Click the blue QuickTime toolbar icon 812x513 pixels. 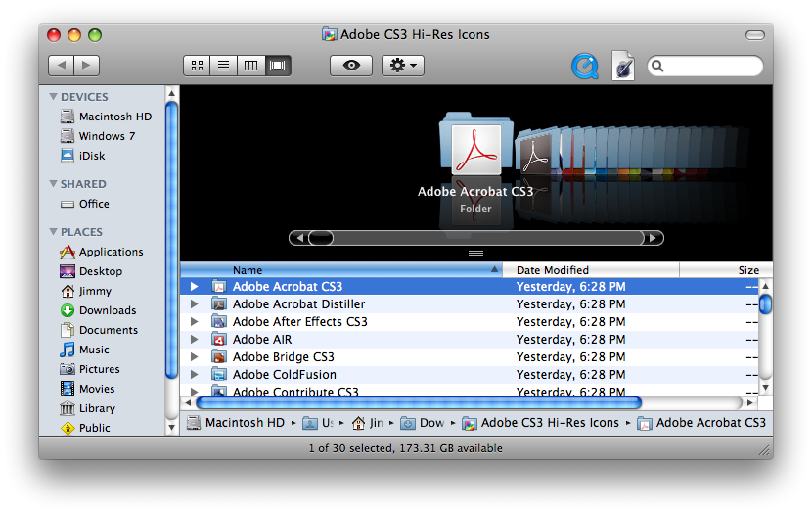tap(585, 66)
